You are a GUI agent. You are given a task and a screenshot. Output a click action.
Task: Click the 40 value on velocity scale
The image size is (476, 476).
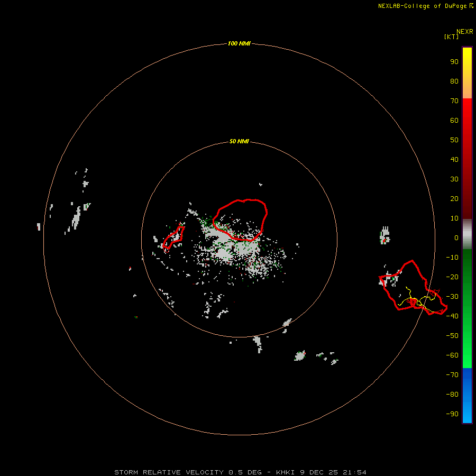coord(454,160)
